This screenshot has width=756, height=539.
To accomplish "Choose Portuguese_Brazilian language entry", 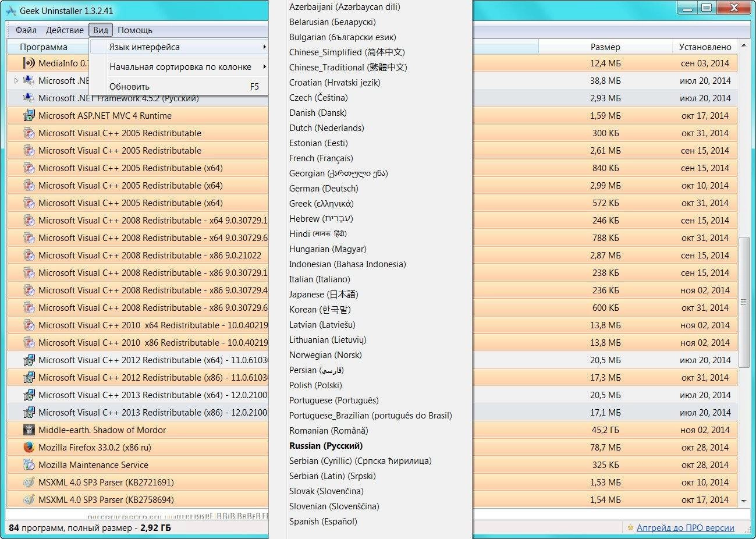I will coord(371,416).
